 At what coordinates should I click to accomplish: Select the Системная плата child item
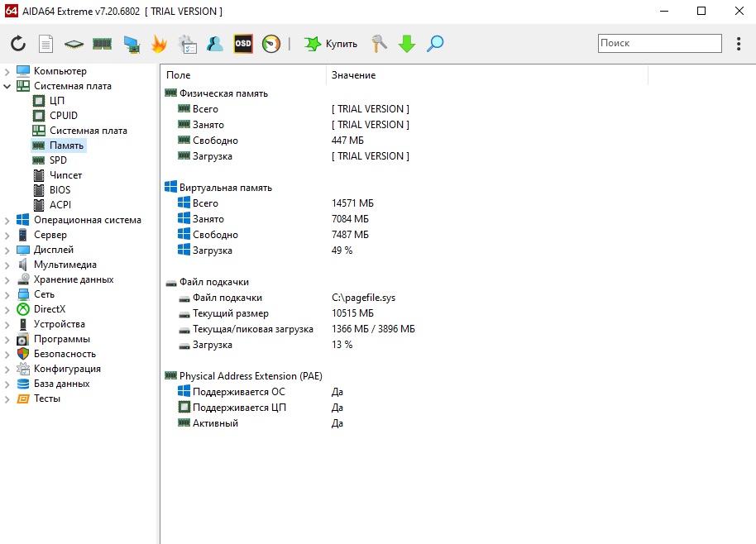[89, 131]
